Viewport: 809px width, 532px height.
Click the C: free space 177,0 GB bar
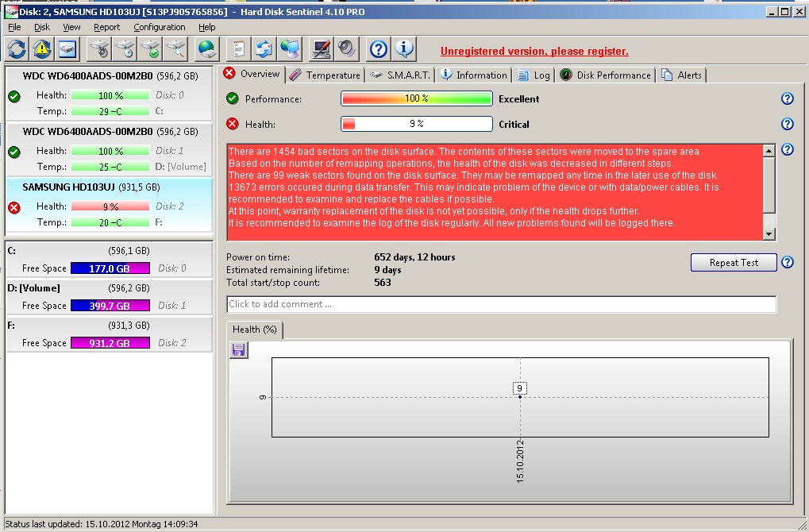click(x=110, y=268)
